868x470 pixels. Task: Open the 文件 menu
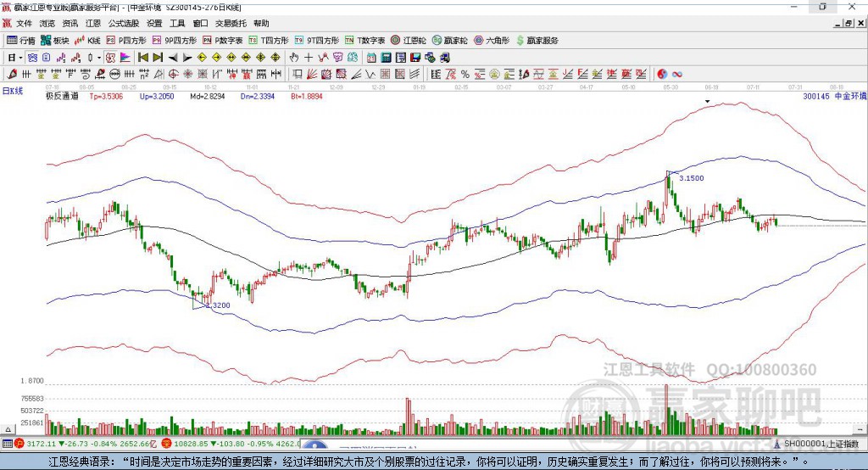click(x=24, y=23)
